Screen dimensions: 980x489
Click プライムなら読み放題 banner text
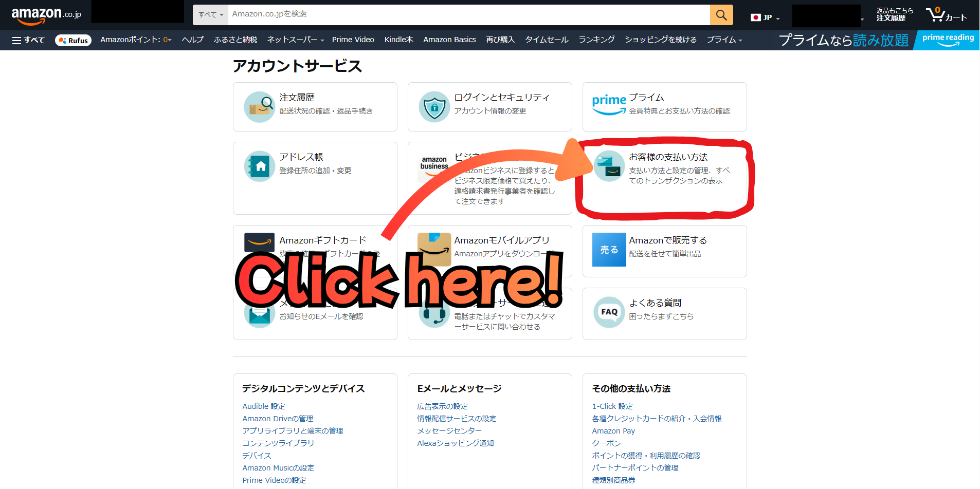[x=844, y=40]
